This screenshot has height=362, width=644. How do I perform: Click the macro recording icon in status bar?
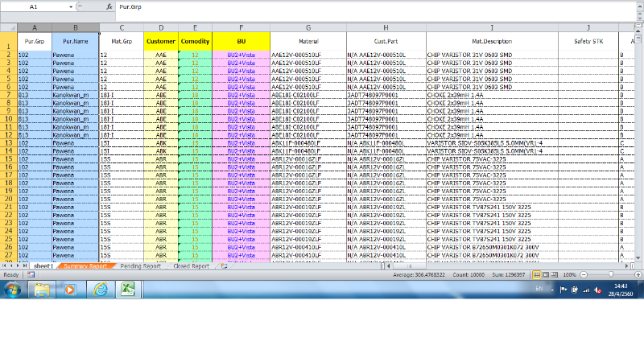point(30,274)
